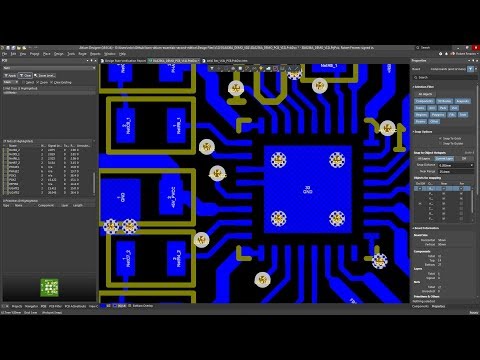The image size is (480, 360).
Task: Open the Design menu
Action: point(59,54)
